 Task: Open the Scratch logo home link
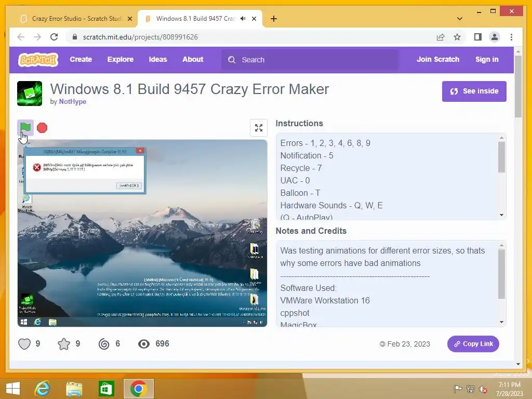tap(38, 60)
